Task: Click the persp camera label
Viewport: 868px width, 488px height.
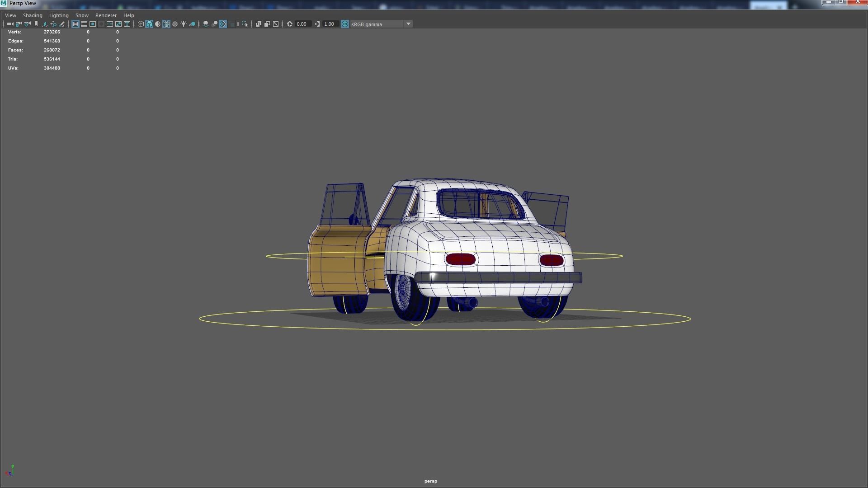Action: (x=430, y=481)
